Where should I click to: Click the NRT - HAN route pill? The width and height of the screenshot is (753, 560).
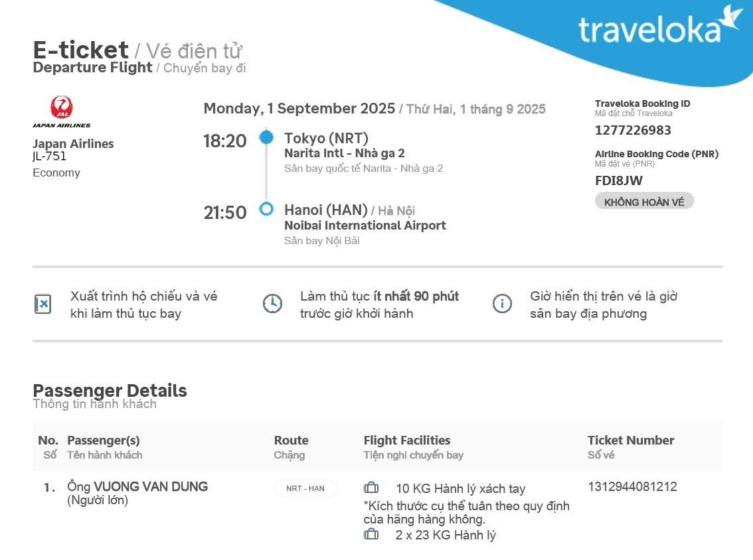[x=305, y=488]
